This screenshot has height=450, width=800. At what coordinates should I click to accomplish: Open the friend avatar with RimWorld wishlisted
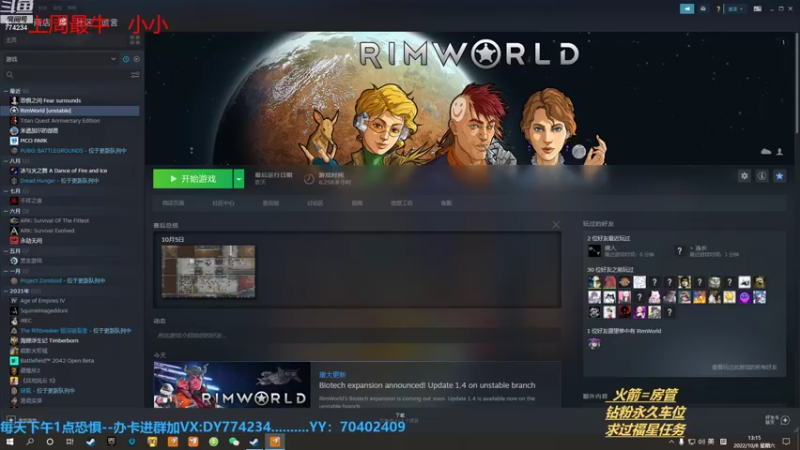pos(594,344)
